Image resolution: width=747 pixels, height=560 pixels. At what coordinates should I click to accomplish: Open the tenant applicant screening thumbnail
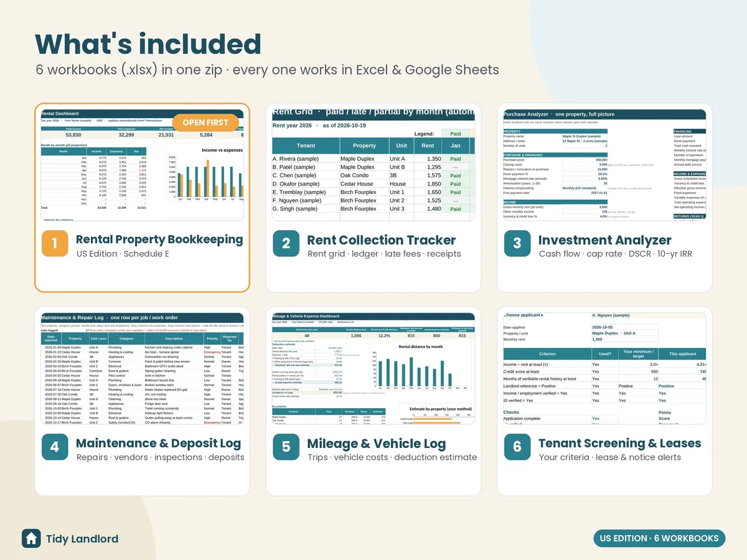click(x=604, y=368)
